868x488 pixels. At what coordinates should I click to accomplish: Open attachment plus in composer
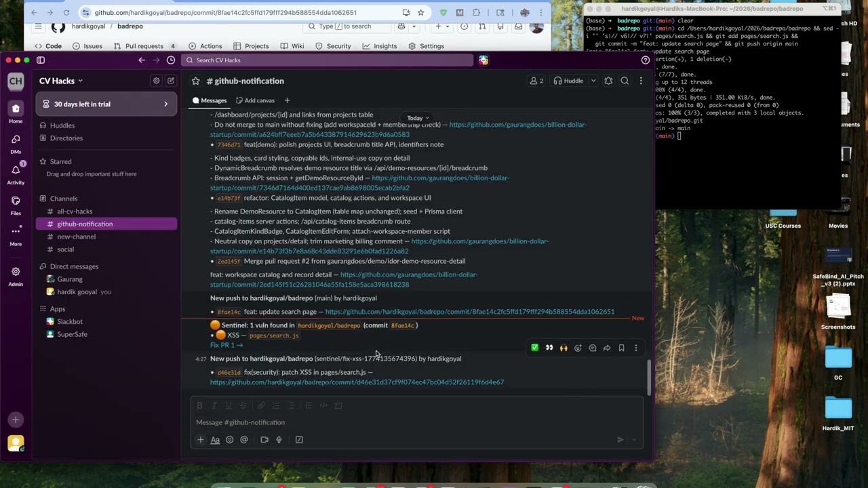tap(201, 440)
